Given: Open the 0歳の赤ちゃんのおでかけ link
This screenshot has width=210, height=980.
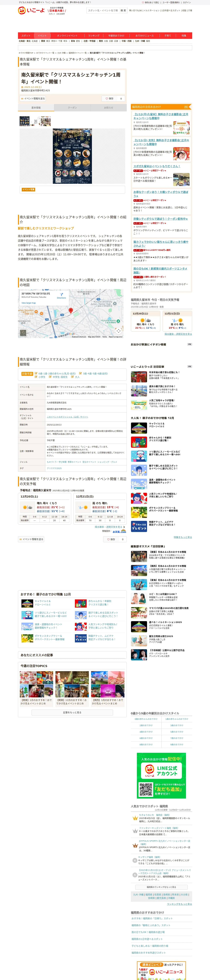Looking at the screenshot, I should [146, 719].
